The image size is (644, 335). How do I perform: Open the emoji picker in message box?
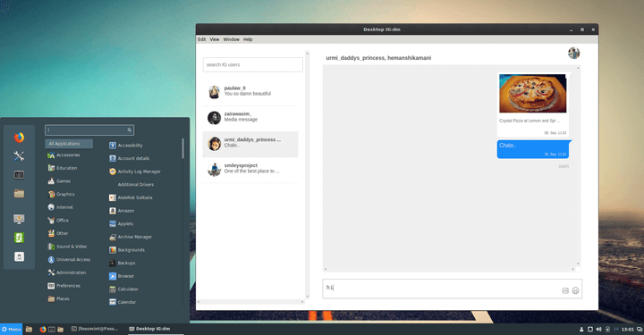[575, 290]
